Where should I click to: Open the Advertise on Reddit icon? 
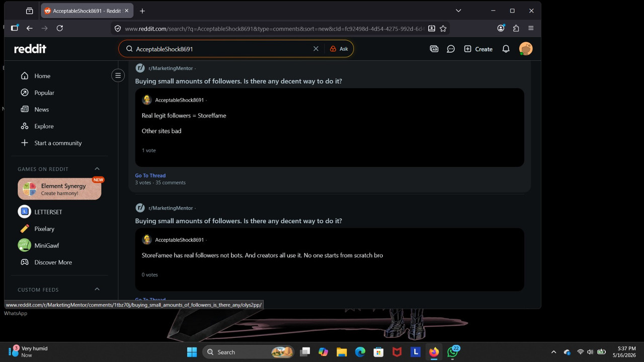coord(434,49)
